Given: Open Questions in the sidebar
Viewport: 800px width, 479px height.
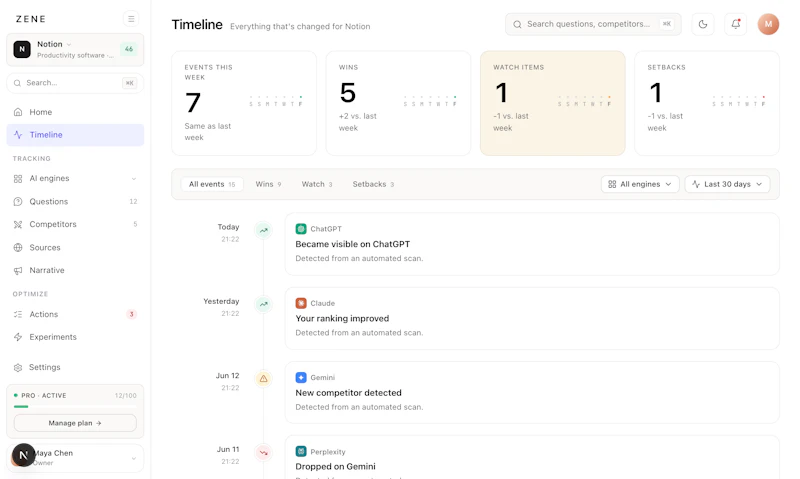Looking at the screenshot, I should click(75, 201).
